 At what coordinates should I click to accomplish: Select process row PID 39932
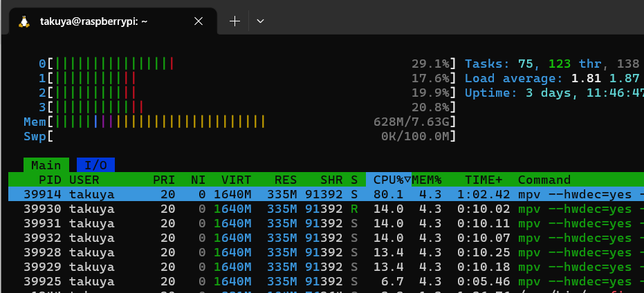326,238
